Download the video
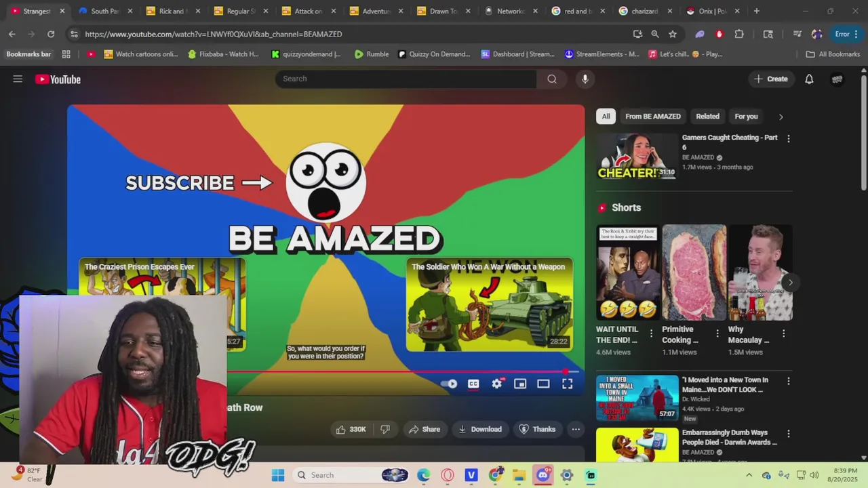 [480, 429]
